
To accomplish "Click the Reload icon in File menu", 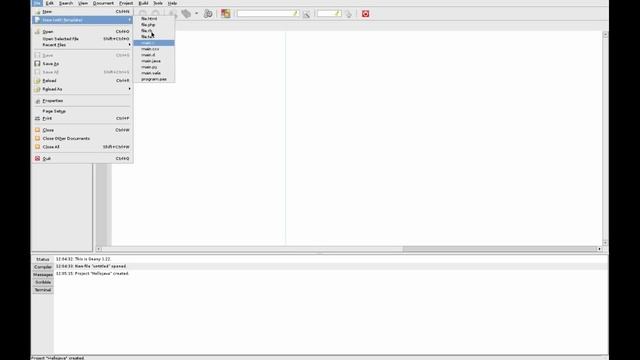I will 38,80.
